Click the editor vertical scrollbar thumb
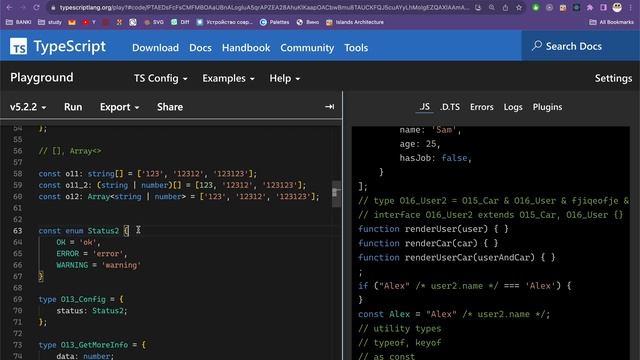 coord(336,193)
